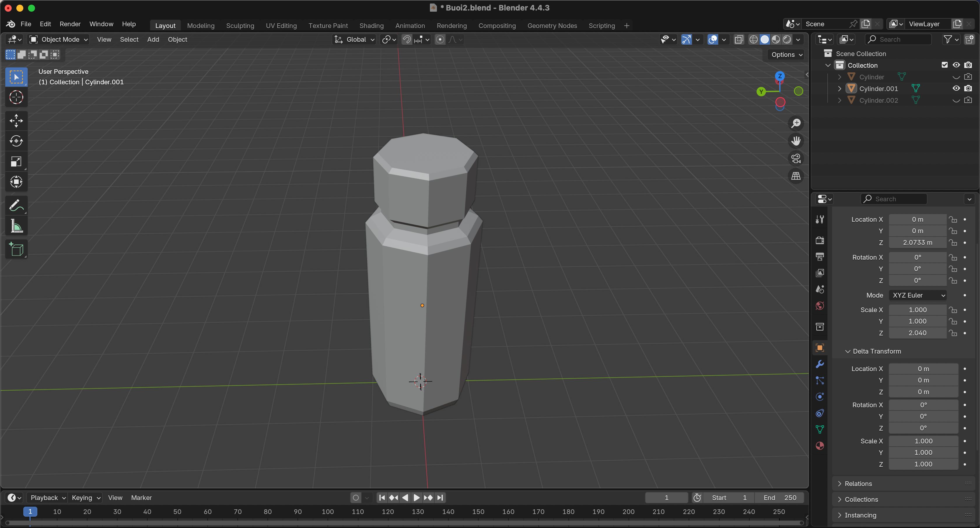Image resolution: width=980 pixels, height=528 pixels.
Task: Open the Material properties tab
Action: pos(820,446)
